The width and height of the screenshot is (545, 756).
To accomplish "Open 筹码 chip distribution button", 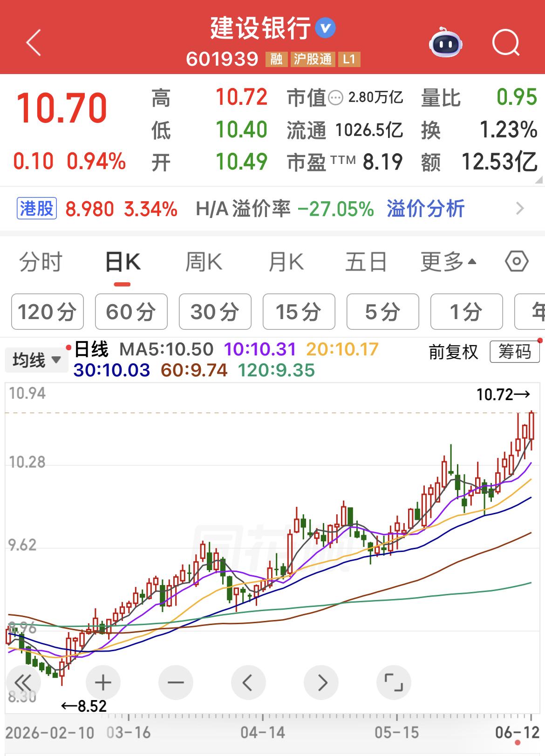I will [515, 351].
